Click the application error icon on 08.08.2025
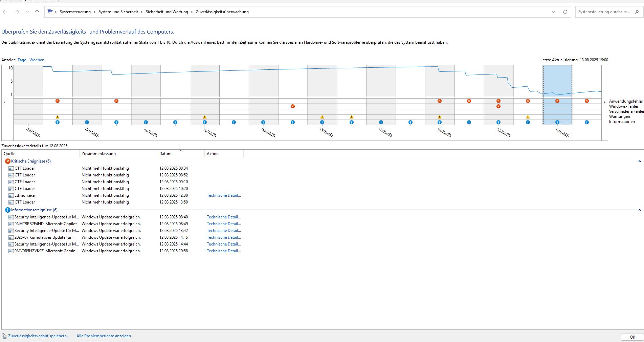644x342 pixels. tap(440, 101)
